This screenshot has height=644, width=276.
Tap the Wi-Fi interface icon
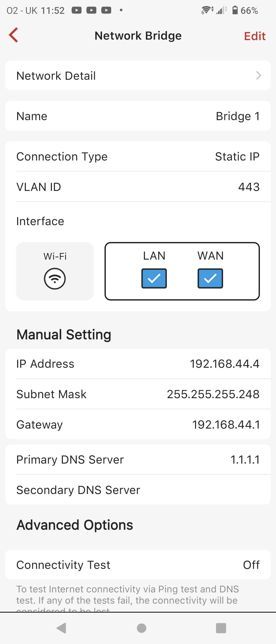(x=55, y=278)
